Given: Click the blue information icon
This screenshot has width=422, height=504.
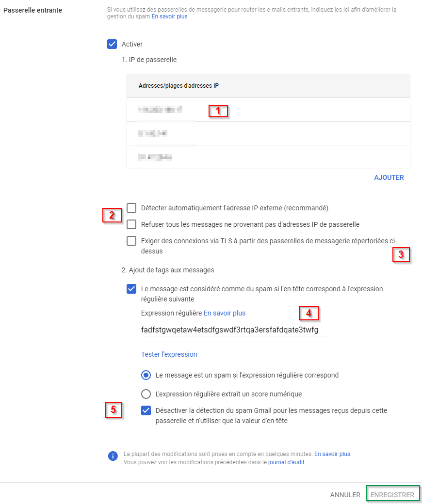Looking at the screenshot, I should coord(113,456).
